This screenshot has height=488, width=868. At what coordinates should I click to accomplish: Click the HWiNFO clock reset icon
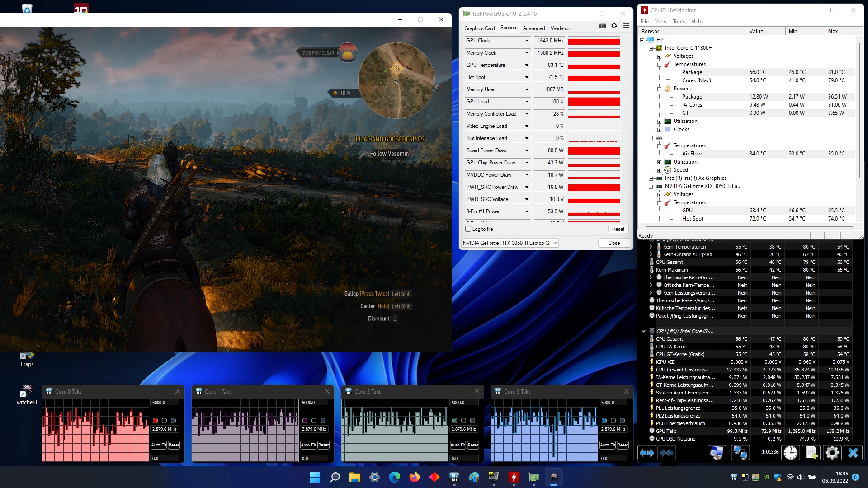pos(791,453)
